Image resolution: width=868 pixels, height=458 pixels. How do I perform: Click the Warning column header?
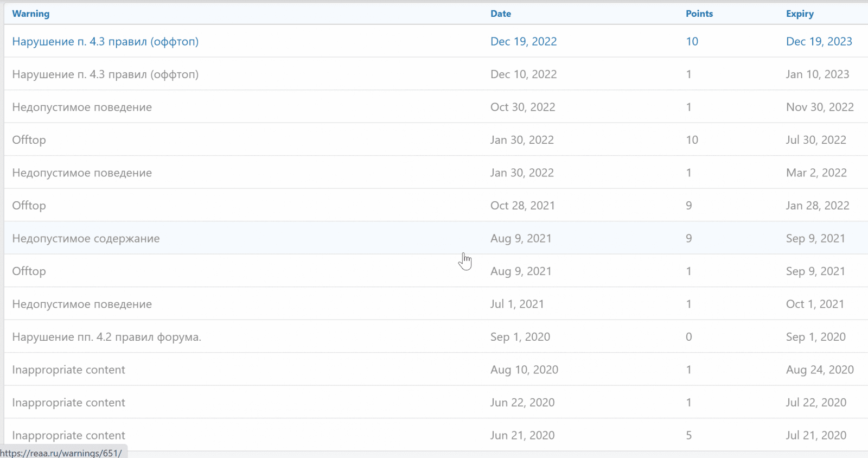tap(31, 14)
